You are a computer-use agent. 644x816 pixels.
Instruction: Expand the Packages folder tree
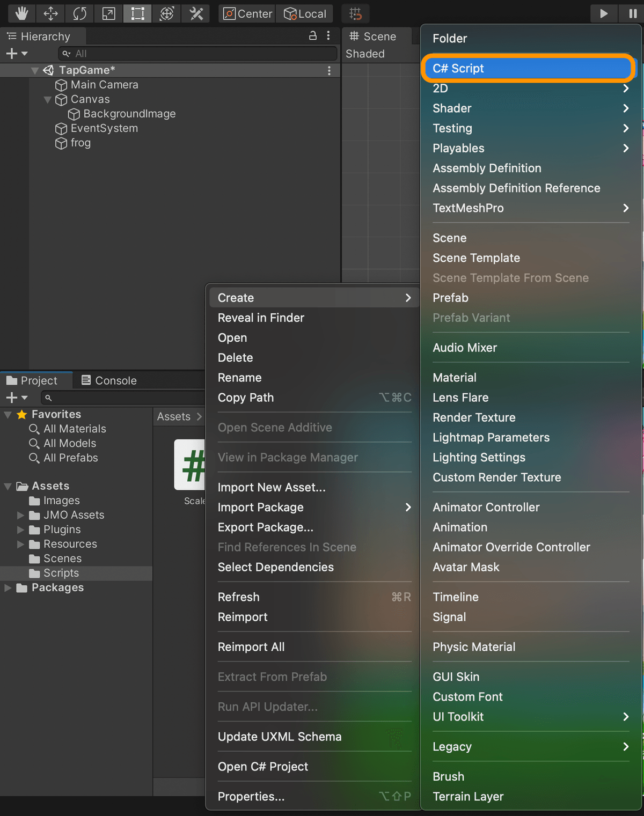coord(8,588)
